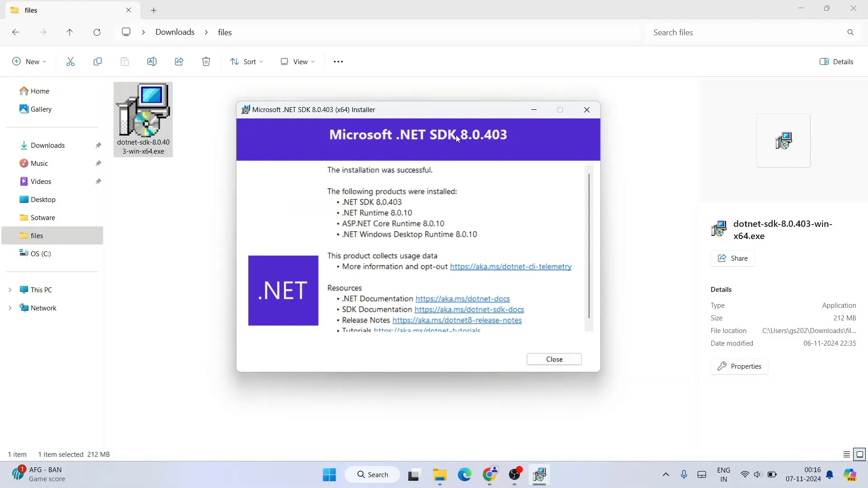Click chevron after Downloads in address bar
This screenshot has width=868, height=488.
click(x=206, y=32)
